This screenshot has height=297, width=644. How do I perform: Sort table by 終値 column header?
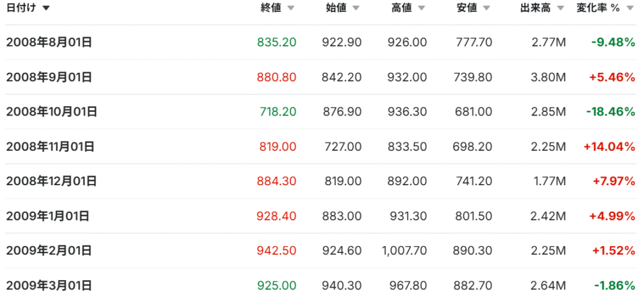coord(270,8)
